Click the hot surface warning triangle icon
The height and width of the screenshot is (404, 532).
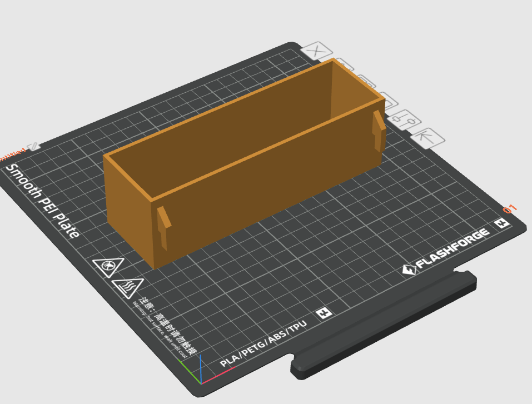pos(128,288)
